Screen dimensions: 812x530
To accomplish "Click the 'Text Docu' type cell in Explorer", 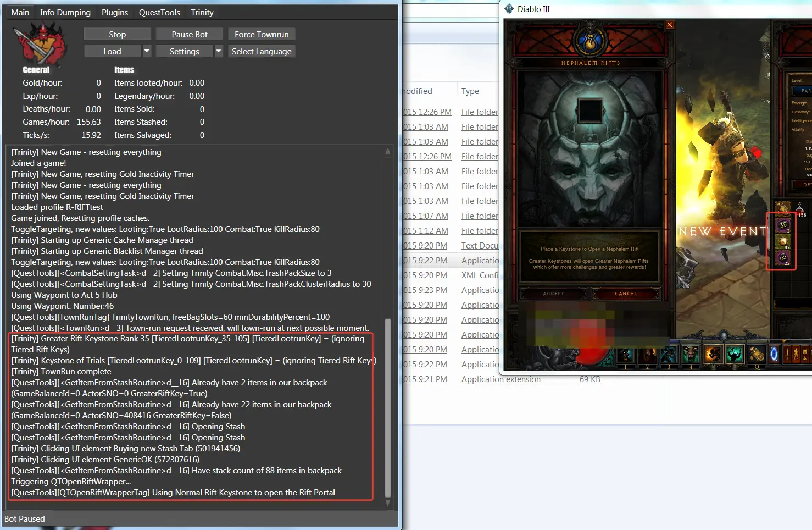I will coord(480,246).
